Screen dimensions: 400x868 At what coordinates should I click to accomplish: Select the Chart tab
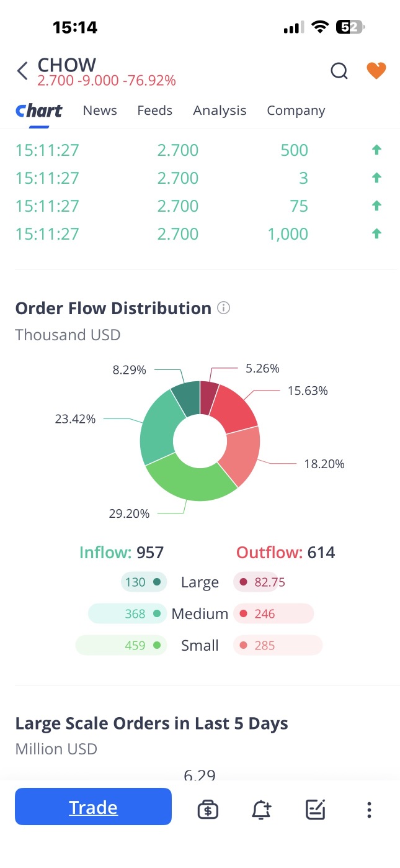tap(38, 111)
